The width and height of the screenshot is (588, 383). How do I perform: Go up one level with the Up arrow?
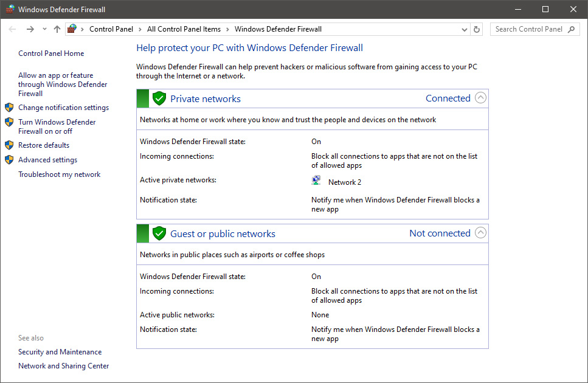click(x=57, y=29)
